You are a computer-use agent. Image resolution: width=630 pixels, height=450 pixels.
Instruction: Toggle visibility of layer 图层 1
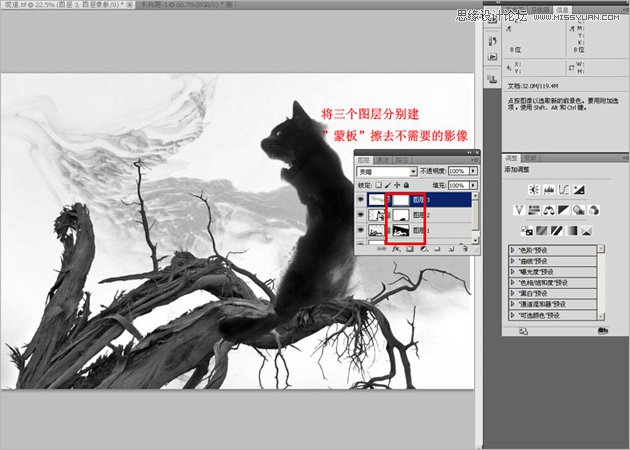pos(360,230)
